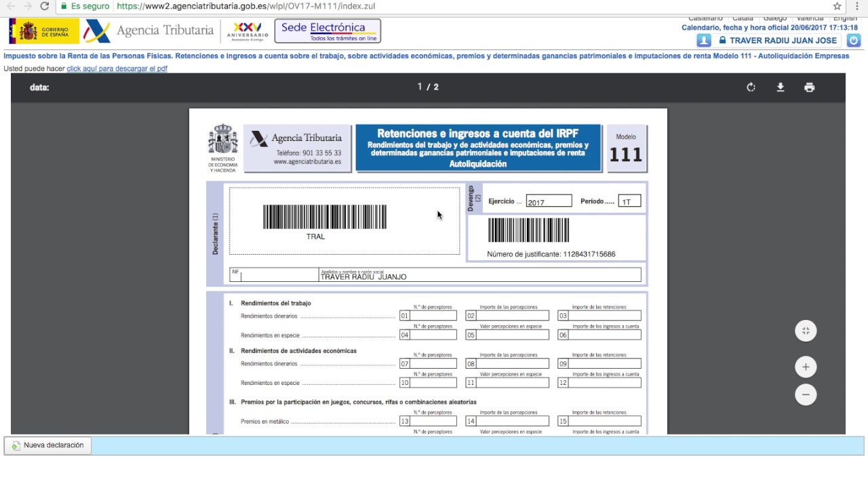Click the fit-to-page viewer button
This screenshot has width=868, height=488.
click(806, 331)
